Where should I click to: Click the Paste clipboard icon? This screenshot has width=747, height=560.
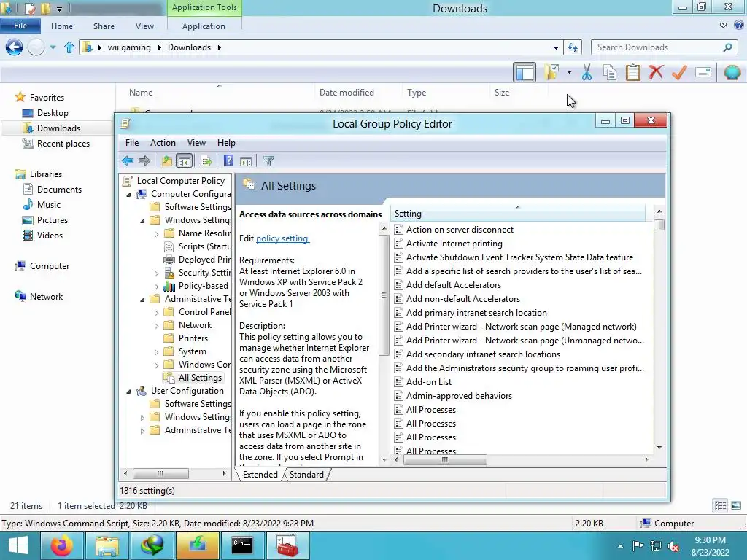[632, 72]
